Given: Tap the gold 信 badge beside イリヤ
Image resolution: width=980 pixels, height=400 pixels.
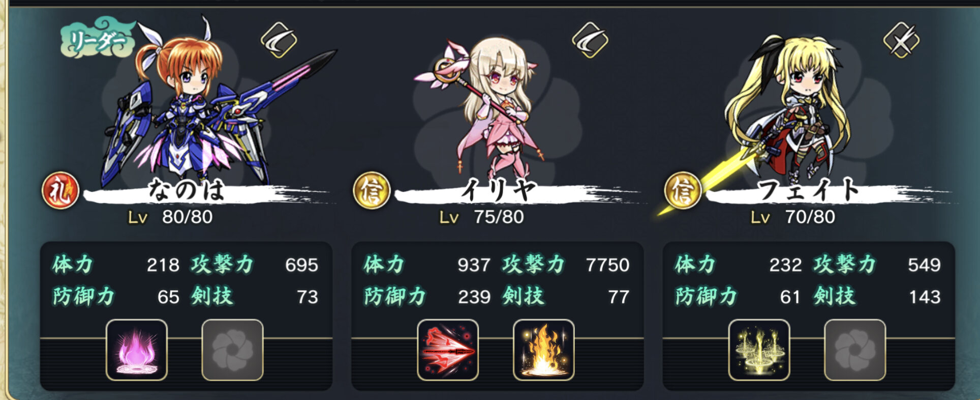Looking at the screenshot, I should pyautogui.click(x=372, y=191).
